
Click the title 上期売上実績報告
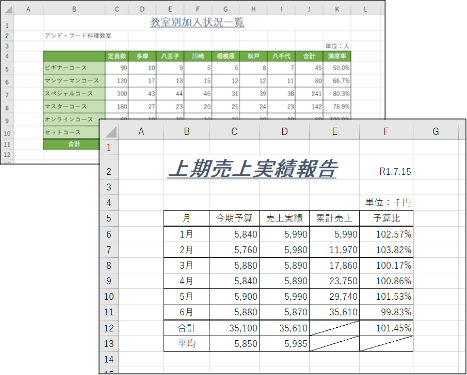tap(252, 168)
